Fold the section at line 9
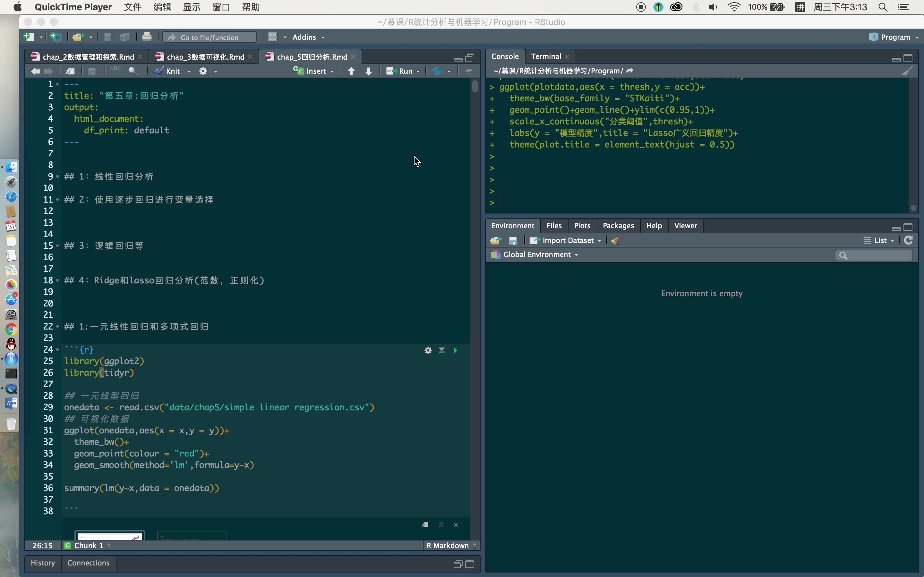924x577 pixels. (x=57, y=177)
